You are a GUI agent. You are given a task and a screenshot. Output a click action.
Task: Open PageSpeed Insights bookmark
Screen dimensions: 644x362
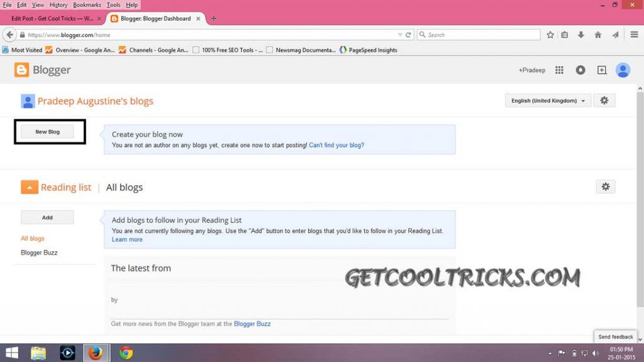pos(369,50)
